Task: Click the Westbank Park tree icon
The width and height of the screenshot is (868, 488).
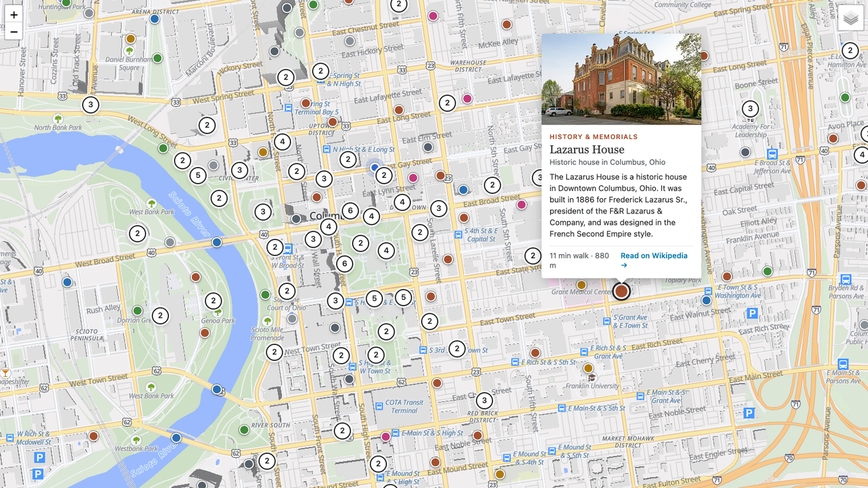Action: [x=135, y=440]
